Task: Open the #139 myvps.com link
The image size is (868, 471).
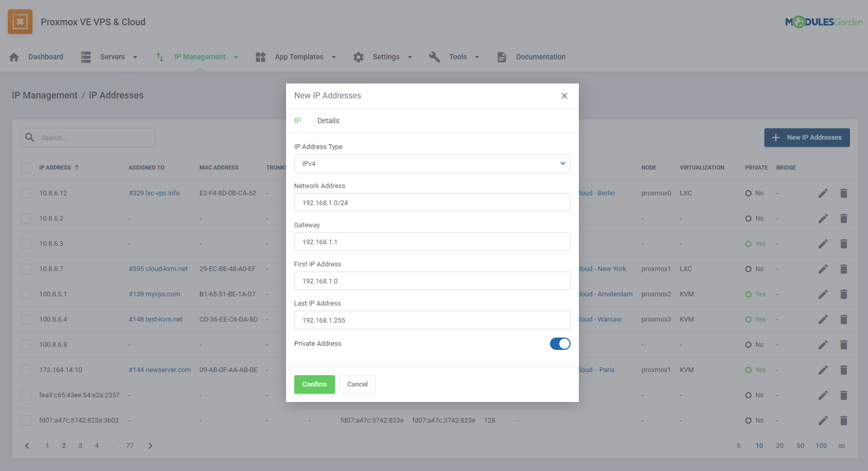Action: click(x=155, y=294)
